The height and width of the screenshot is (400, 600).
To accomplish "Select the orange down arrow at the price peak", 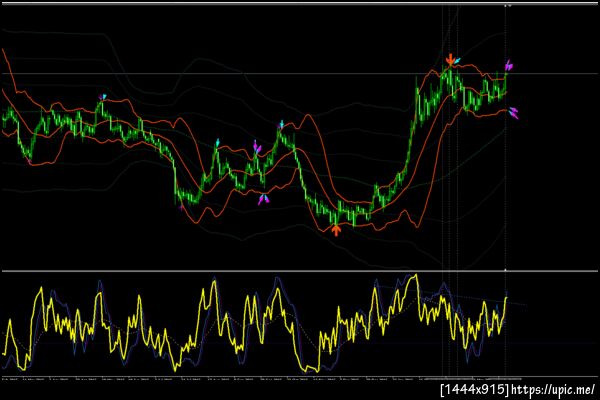I will [450, 60].
